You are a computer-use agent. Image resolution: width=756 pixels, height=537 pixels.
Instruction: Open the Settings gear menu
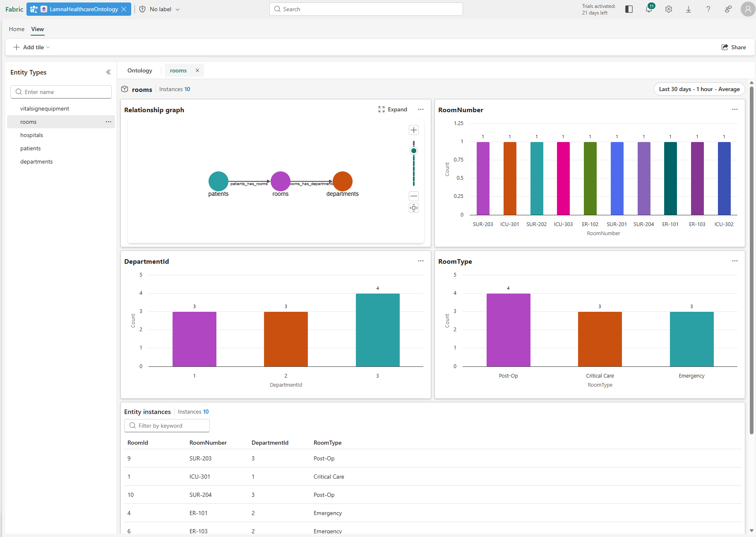[x=669, y=9]
